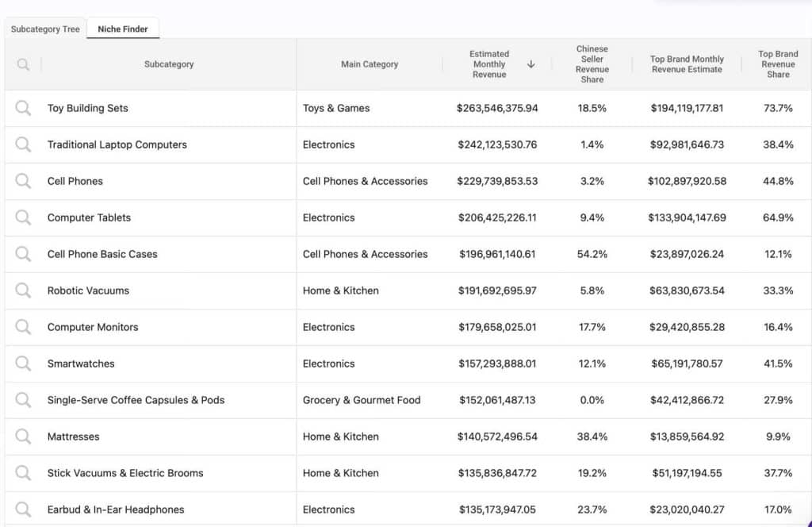The width and height of the screenshot is (812, 527).
Task: Select the magnifier icon next to Cell Phones
Action: pos(21,181)
